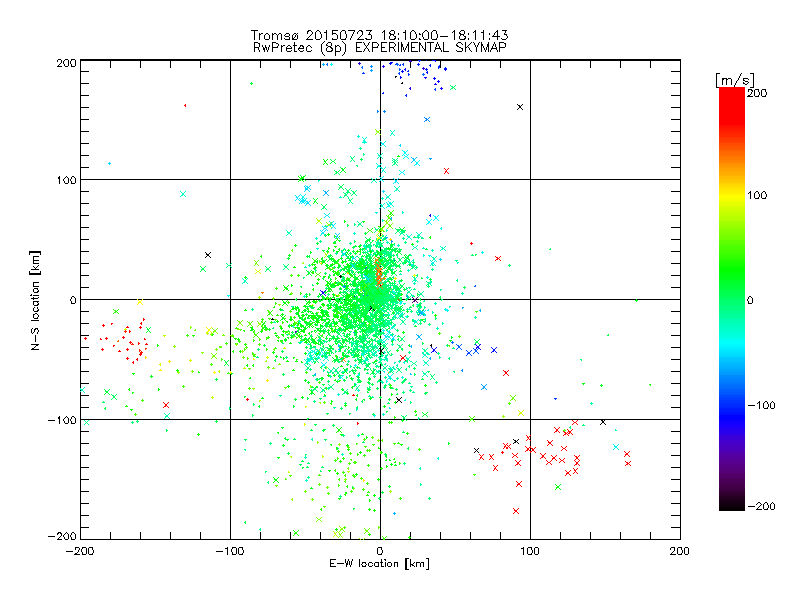Click the N-S axis tick label '-100'
800x600 pixels.
pyautogui.click(x=62, y=420)
